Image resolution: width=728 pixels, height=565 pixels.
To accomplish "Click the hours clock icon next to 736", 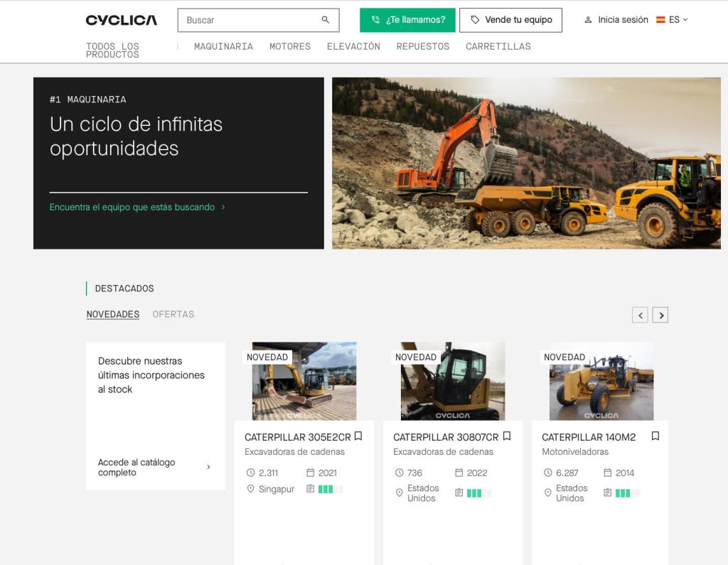I will [x=400, y=473].
